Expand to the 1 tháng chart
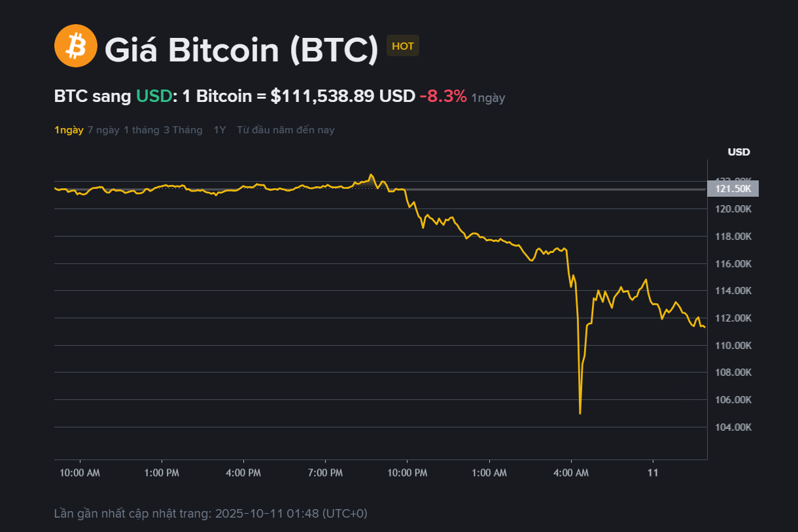The height and width of the screenshot is (532, 798). (141, 129)
